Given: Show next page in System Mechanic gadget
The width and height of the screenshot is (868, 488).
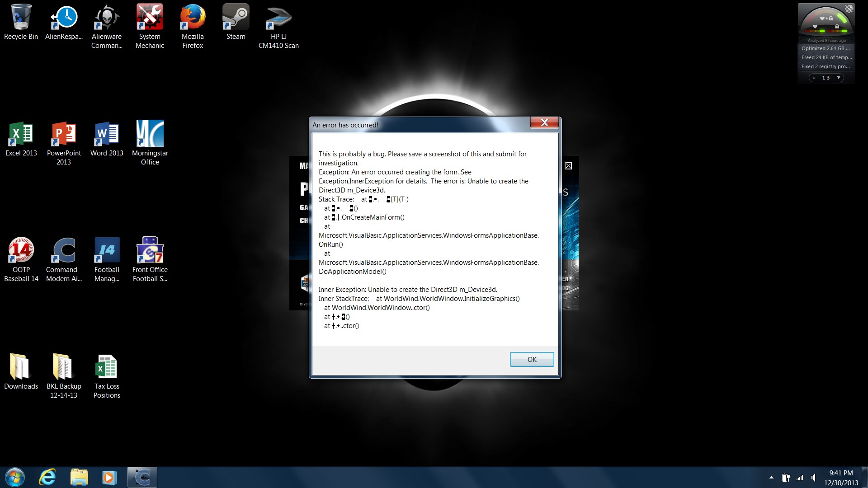Looking at the screenshot, I should coord(839,78).
